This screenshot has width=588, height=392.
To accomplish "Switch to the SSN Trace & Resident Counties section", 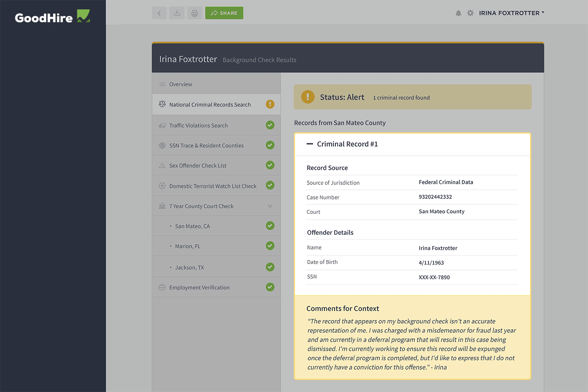I will [x=206, y=145].
